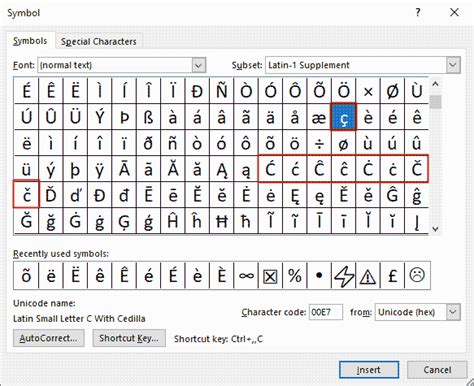
Task: Close the Symbol dialog with the X
Action: pos(454,13)
